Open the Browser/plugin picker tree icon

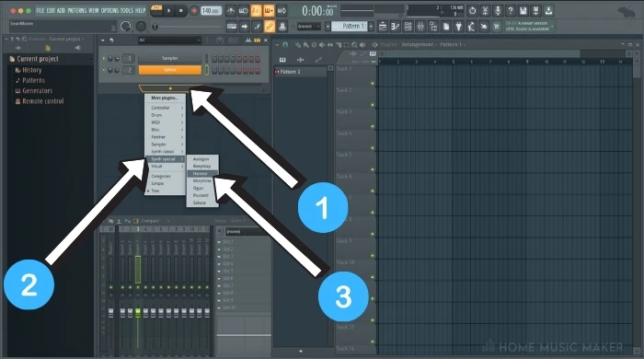coord(433,27)
